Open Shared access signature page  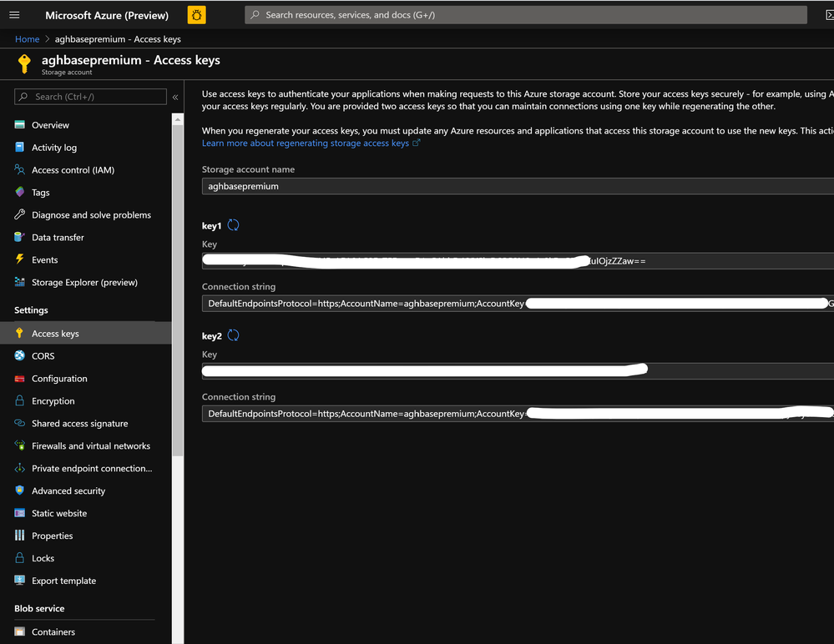(x=85, y=423)
